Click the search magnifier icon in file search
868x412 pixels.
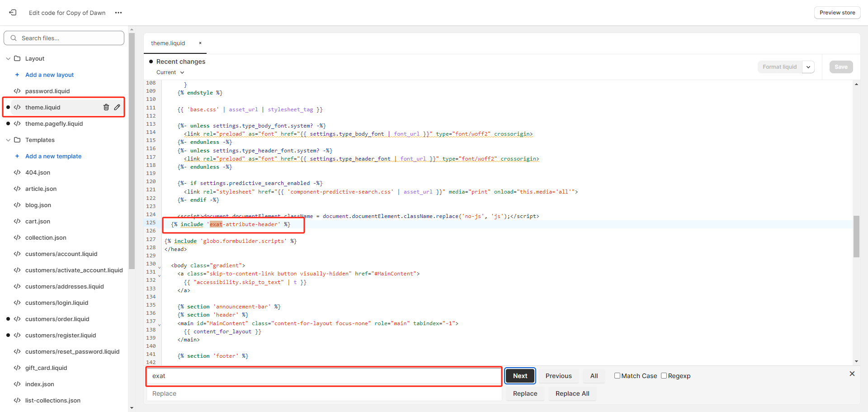[14, 38]
